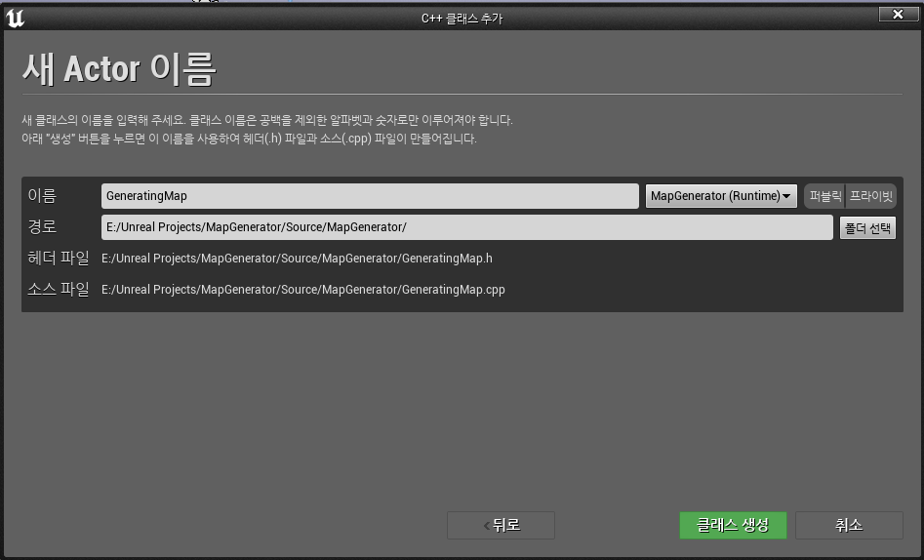Click the 소스 파일 label
The height and width of the screenshot is (560, 924).
coord(59,290)
